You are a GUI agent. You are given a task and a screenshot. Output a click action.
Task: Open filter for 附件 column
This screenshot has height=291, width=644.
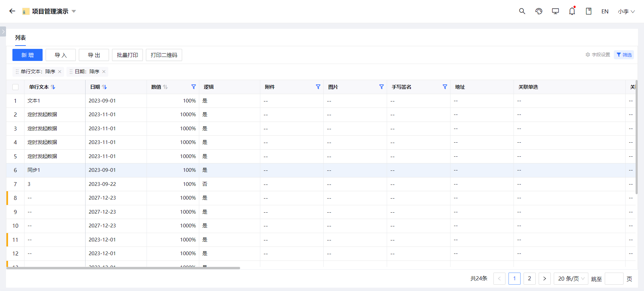[318, 87]
